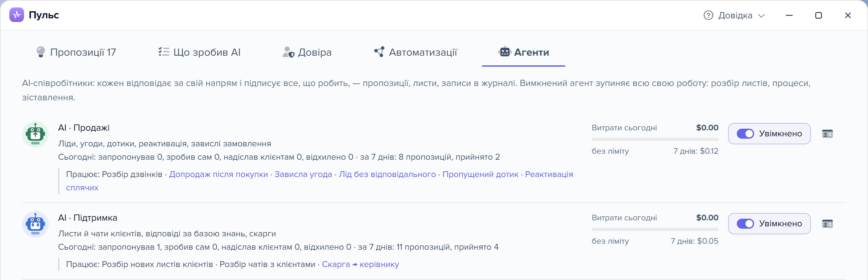This screenshot has width=868, height=280.
Task: Click the help question mark icon
Action: click(x=708, y=15)
